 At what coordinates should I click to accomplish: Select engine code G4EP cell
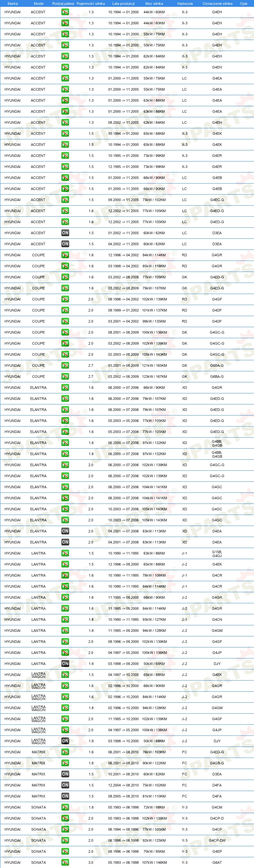point(217,851)
